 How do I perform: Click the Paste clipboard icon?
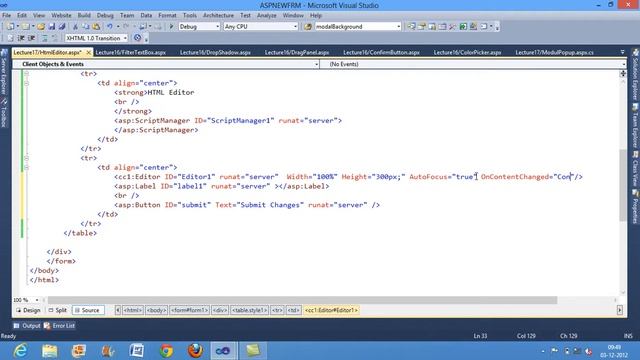(x=96, y=27)
